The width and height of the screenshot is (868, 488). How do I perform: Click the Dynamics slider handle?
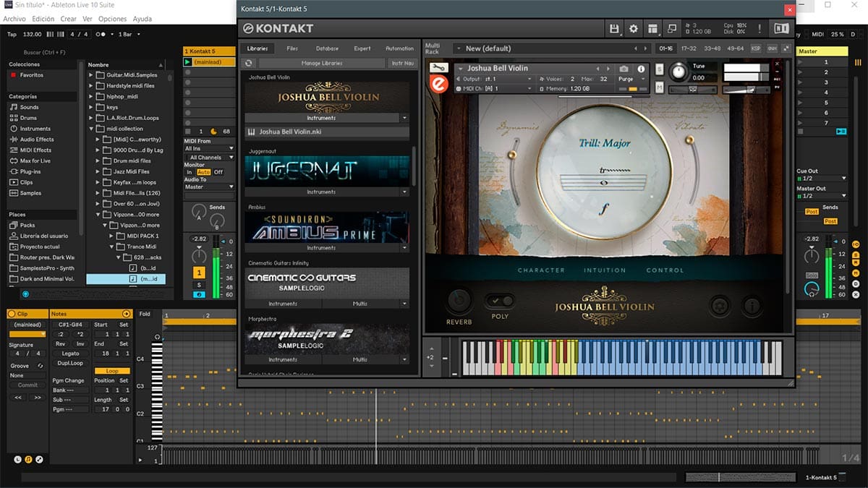(x=512, y=155)
